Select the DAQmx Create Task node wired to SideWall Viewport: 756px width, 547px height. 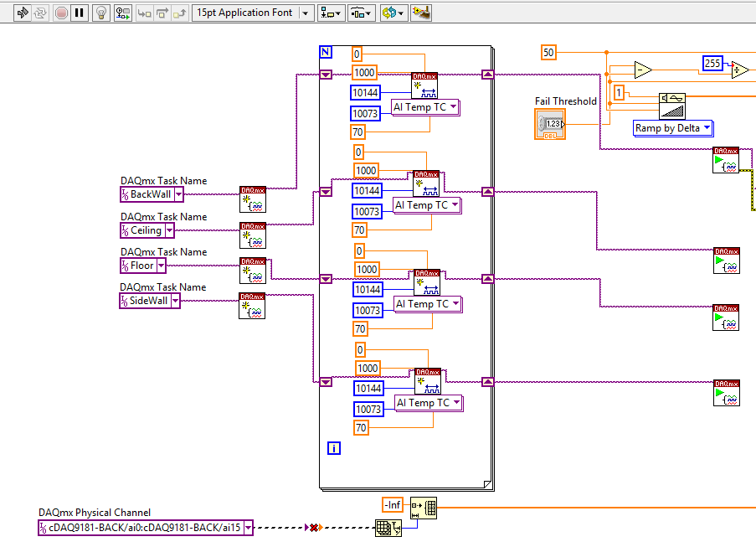[252, 306]
